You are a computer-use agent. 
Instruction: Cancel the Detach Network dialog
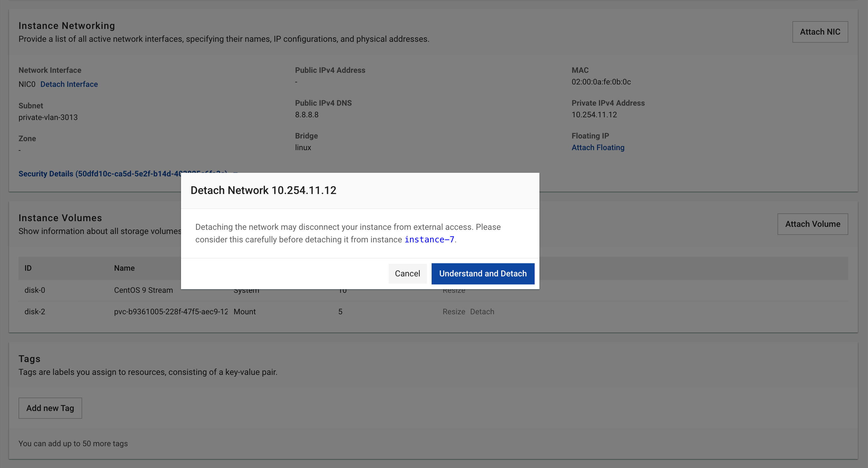(407, 273)
